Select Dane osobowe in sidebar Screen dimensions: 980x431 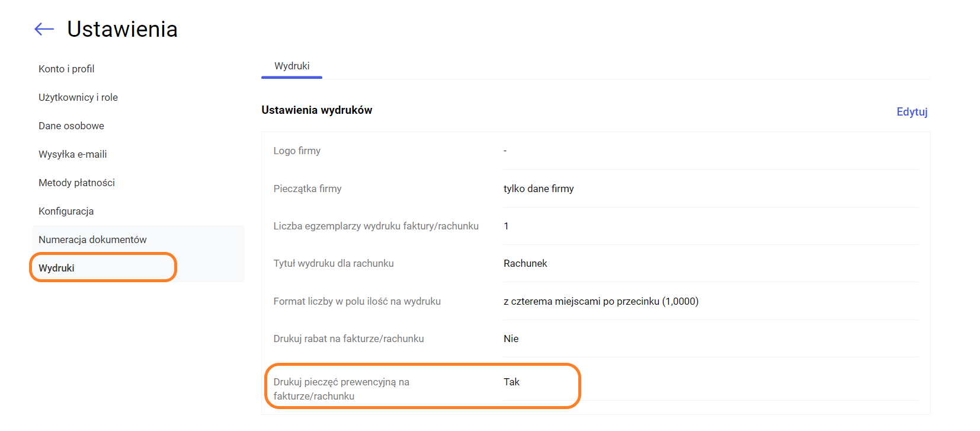71,126
